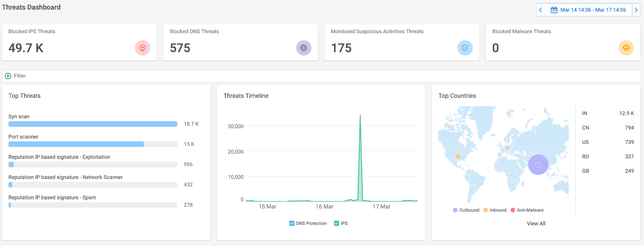
Task: Click the Top Countries heading
Action: (x=457, y=96)
